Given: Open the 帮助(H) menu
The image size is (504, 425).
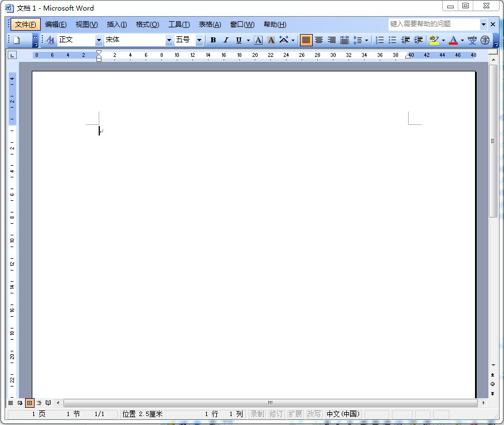Looking at the screenshot, I should click(275, 25).
